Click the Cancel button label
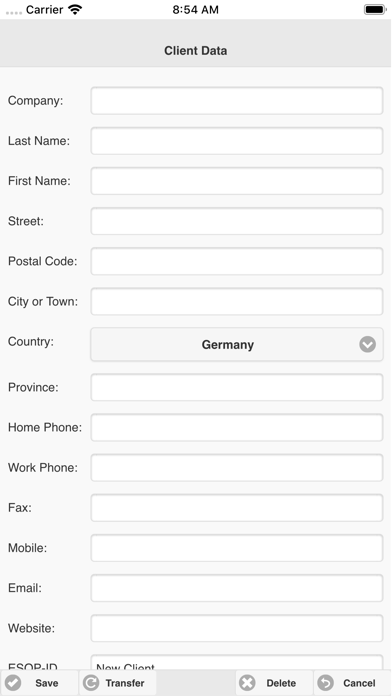 [359, 683]
